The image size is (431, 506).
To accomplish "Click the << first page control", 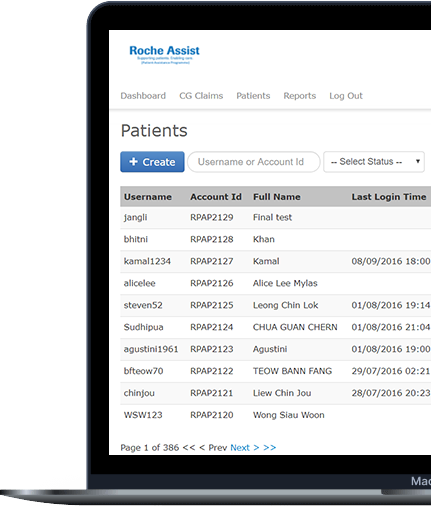I will [189, 448].
